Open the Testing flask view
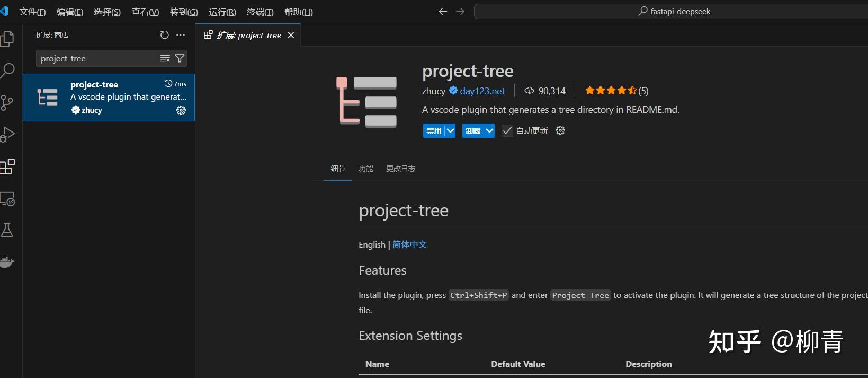This screenshot has width=868, height=378. (x=7, y=230)
